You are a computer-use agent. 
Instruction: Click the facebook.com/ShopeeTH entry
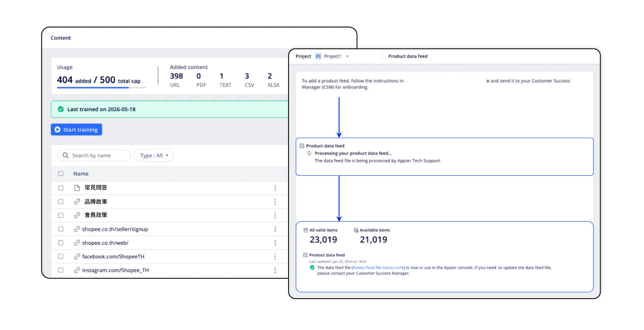pos(113,257)
